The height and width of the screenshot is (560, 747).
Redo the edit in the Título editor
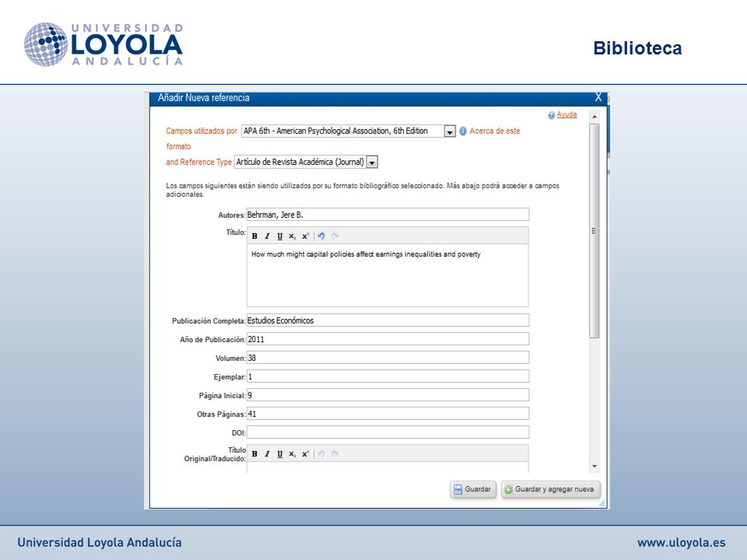click(335, 236)
